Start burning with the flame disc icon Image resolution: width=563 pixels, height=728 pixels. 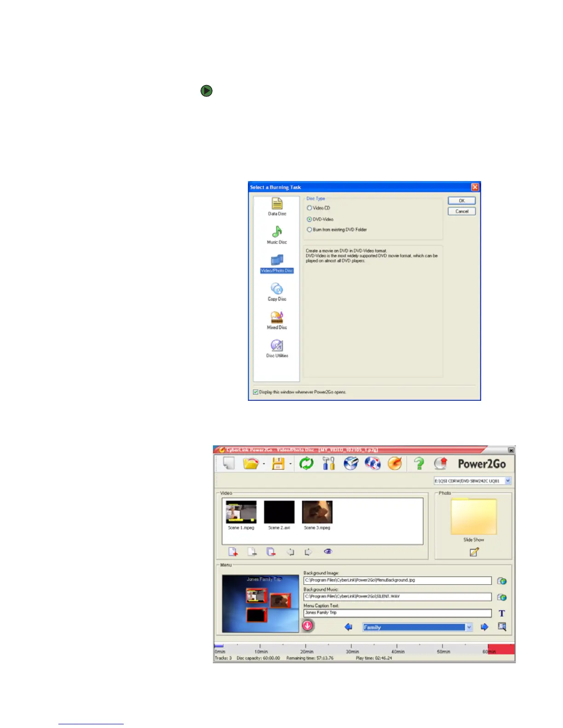point(395,463)
